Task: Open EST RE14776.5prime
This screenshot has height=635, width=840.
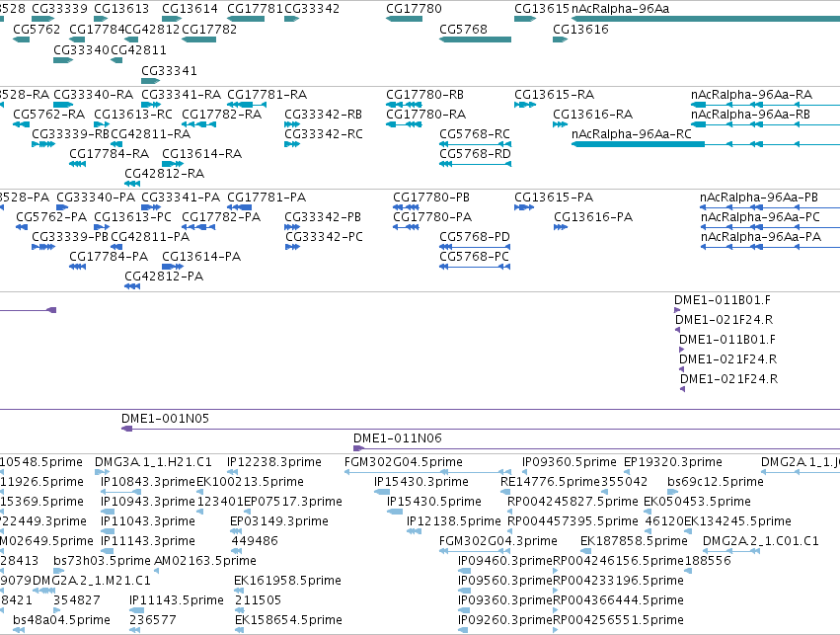Action: (x=550, y=482)
